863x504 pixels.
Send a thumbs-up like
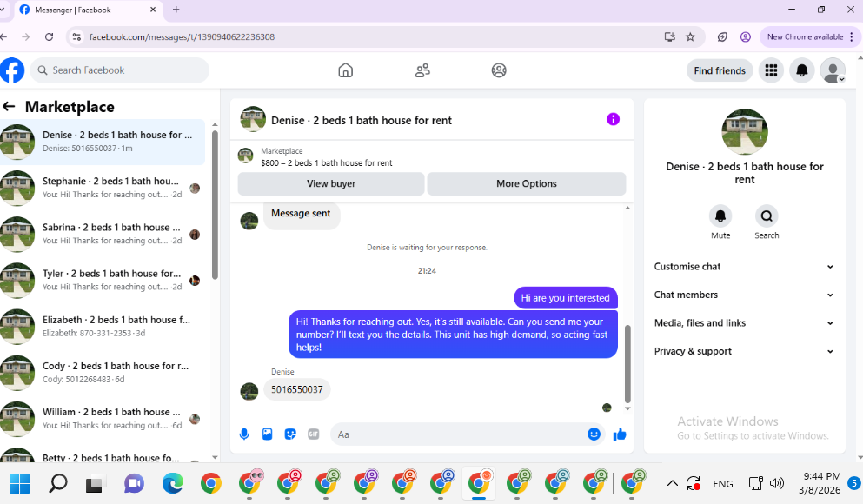coord(620,434)
